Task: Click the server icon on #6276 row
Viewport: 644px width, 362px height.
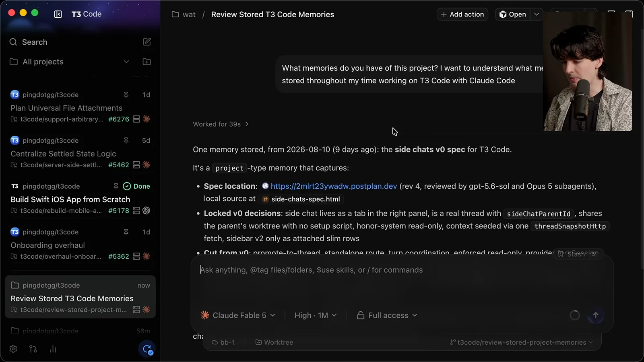Action: point(136,119)
